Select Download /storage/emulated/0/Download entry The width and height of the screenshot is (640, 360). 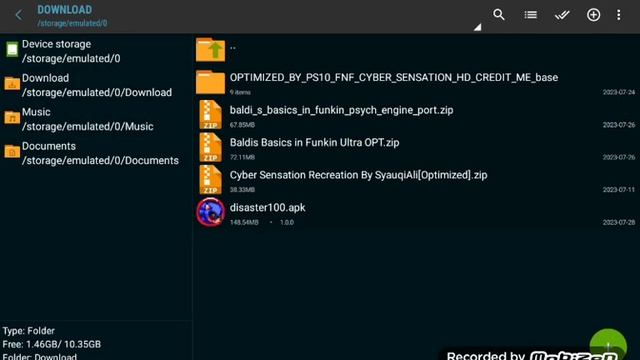pos(96,85)
